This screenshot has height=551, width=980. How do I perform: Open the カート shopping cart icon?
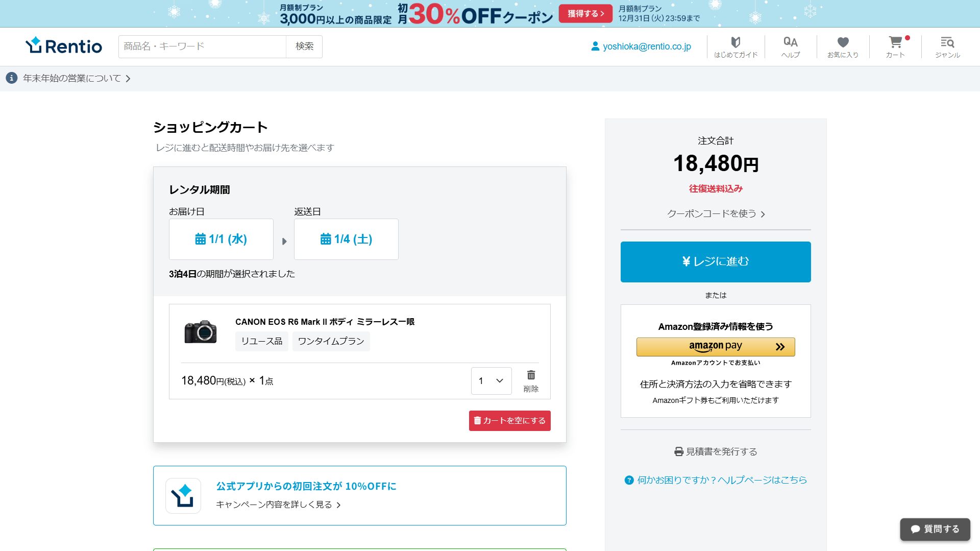(x=895, y=46)
